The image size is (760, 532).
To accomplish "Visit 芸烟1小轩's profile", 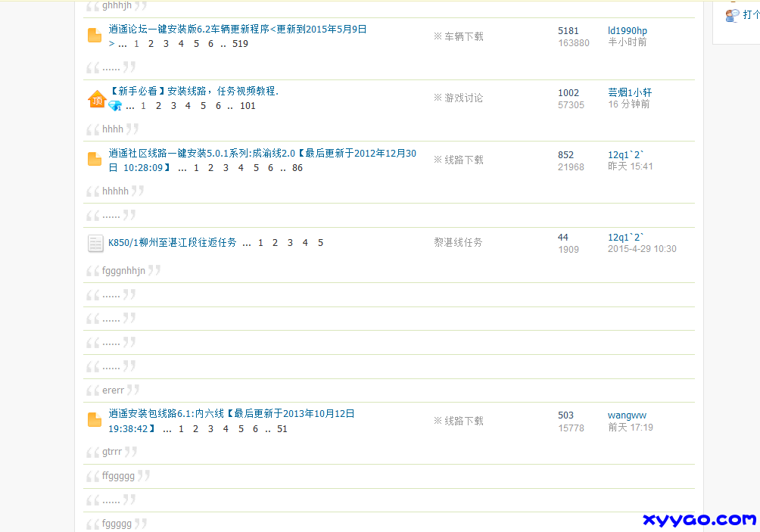I will [630, 92].
